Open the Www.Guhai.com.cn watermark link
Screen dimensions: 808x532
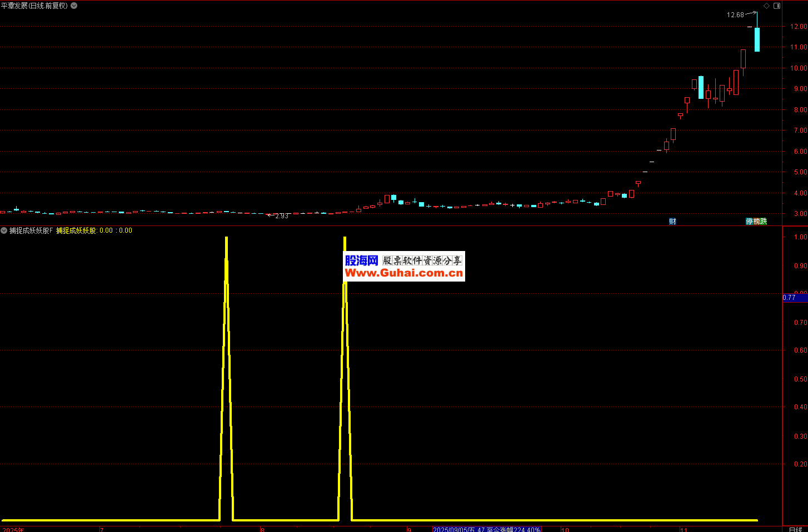(x=403, y=273)
